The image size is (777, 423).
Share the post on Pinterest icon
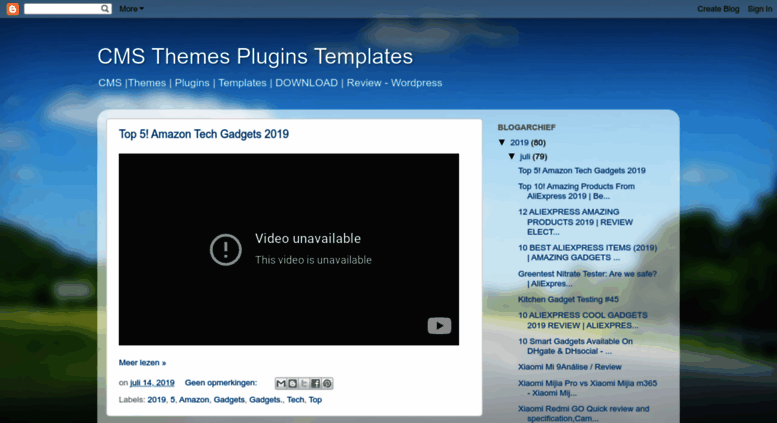[x=327, y=383]
